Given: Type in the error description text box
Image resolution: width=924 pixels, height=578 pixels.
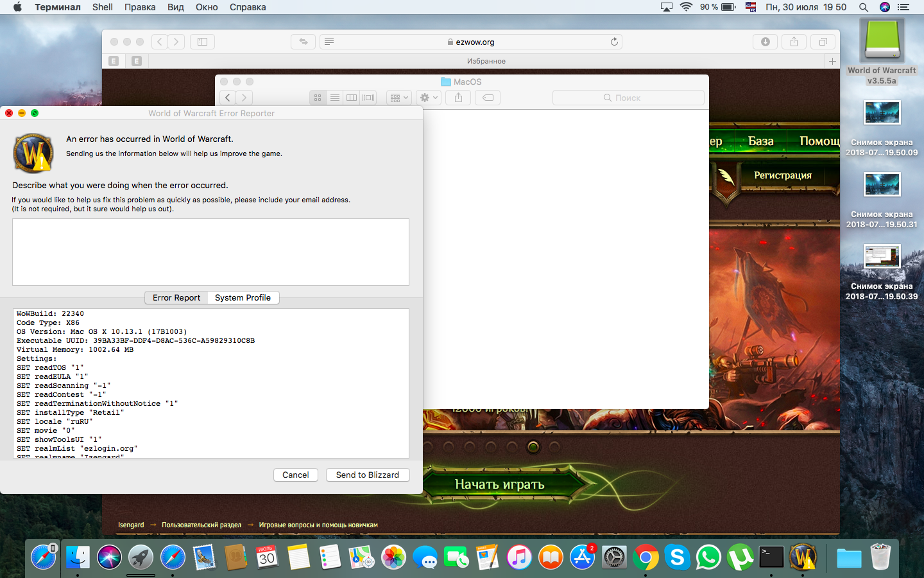Looking at the screenshot, I should [x=210, y=252].
